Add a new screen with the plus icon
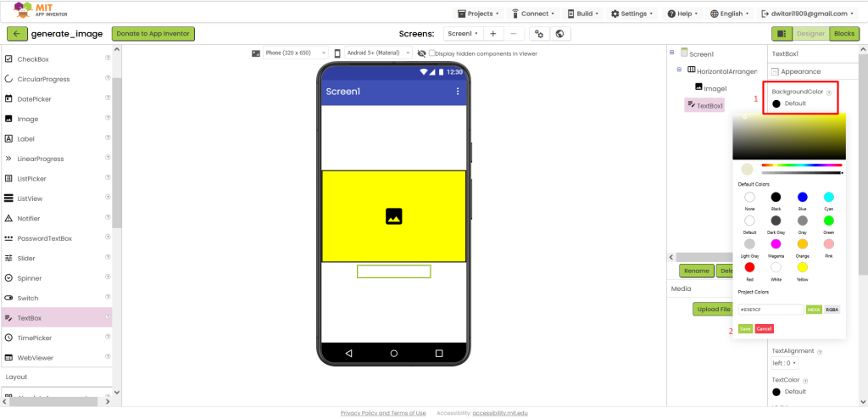 [x=493, y=34]
